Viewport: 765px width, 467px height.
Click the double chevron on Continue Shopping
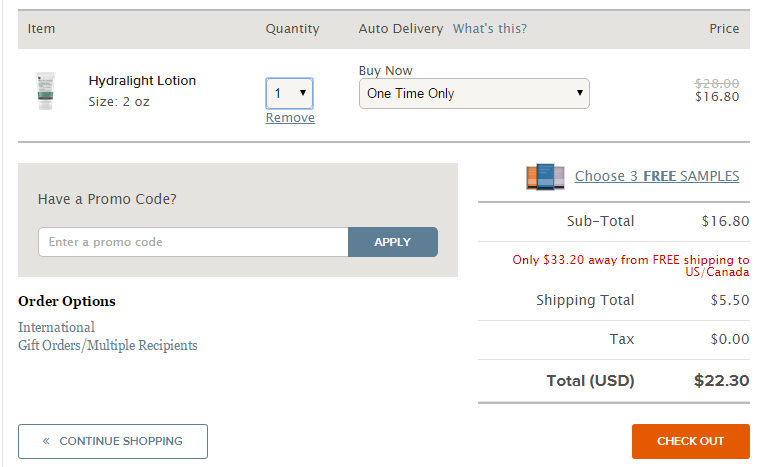point(46,441)
